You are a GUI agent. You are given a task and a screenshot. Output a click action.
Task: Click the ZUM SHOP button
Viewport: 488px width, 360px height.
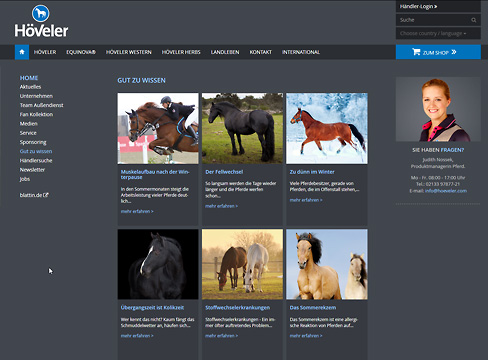[438, 52]
